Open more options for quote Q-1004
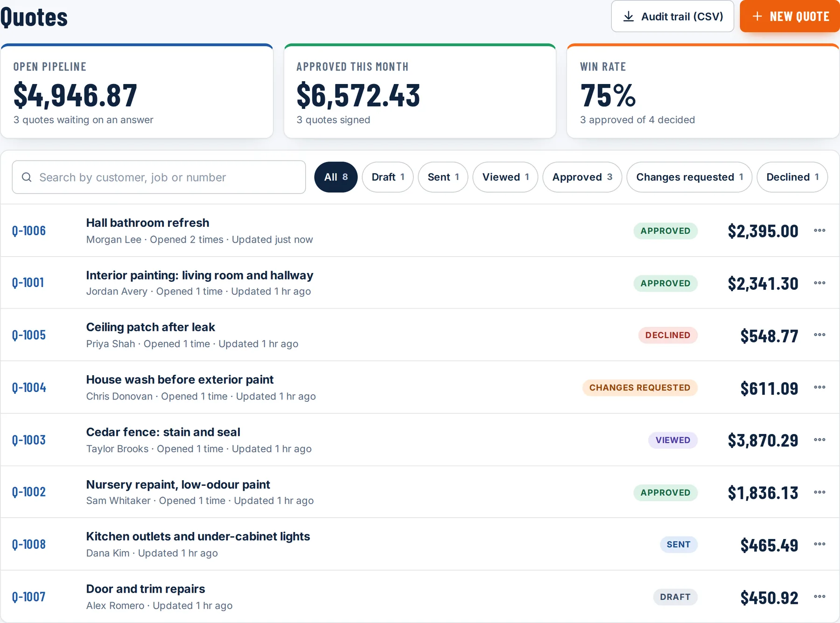The width and height of the screenshot is (840, 623). coord(819,387)
